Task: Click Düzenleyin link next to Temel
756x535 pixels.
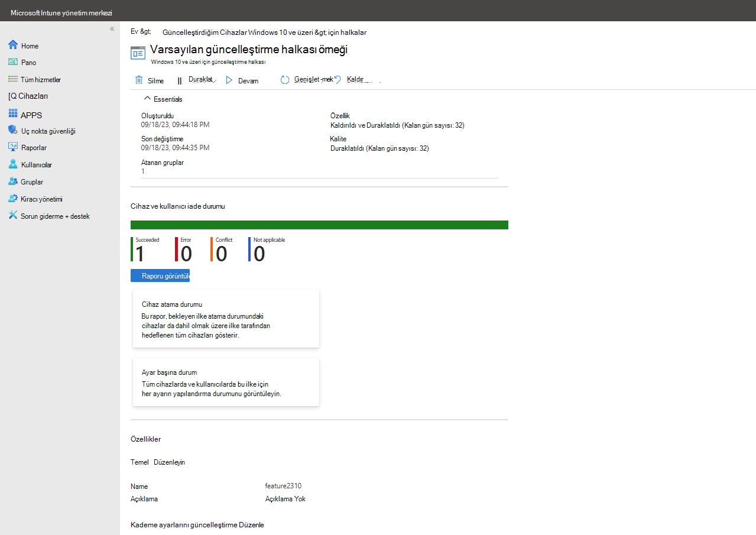Action: pos(169,462)
